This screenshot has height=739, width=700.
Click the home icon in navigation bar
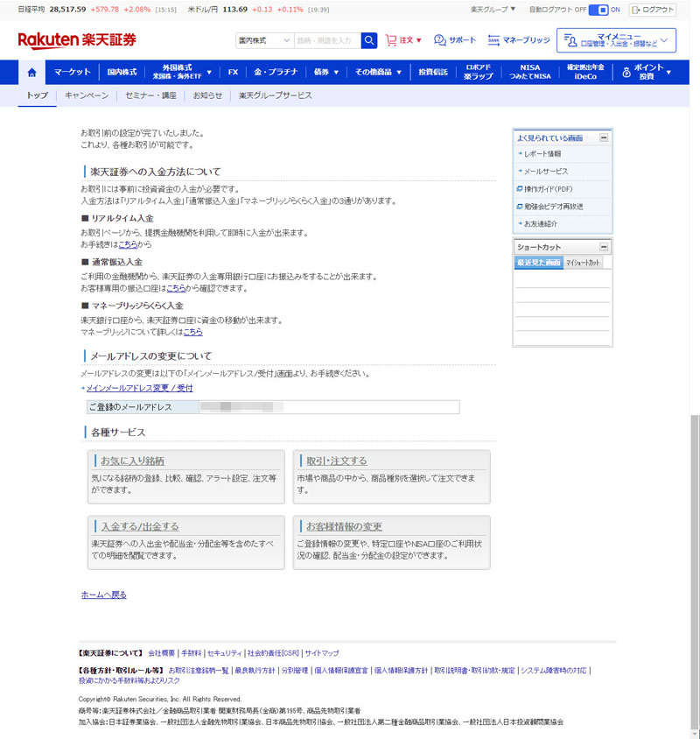coord(32,72)
